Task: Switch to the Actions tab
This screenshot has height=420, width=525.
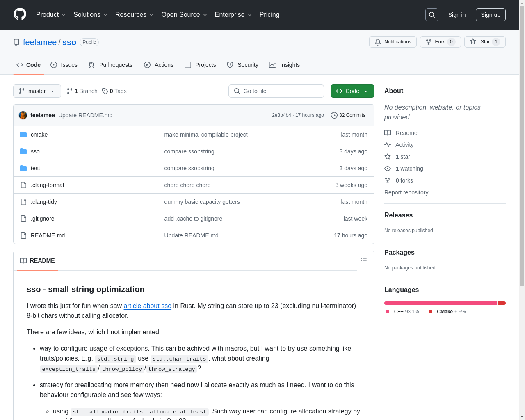Action: pos(159,65)
